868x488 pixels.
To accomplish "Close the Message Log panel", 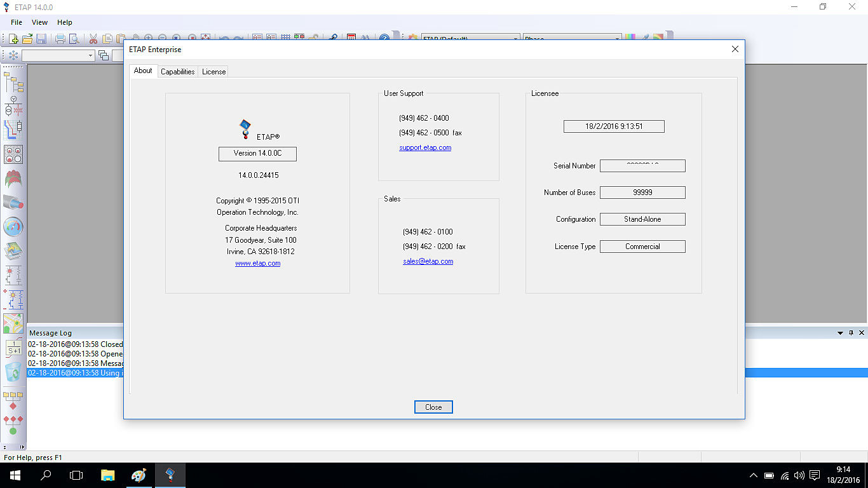I will pos(862,333).
